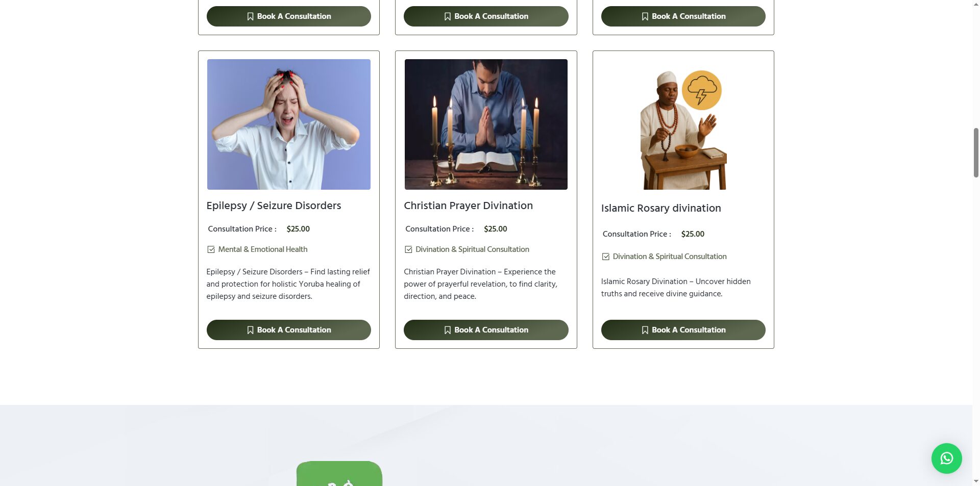Open the Christian Prayer Divination title link
Screen dimensions: 980x486
468,206
